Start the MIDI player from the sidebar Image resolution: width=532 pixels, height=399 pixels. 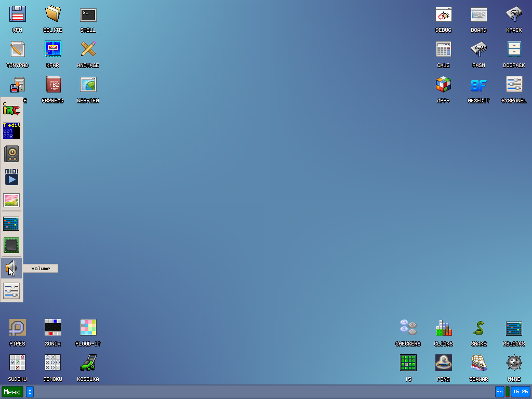[11, 177]
